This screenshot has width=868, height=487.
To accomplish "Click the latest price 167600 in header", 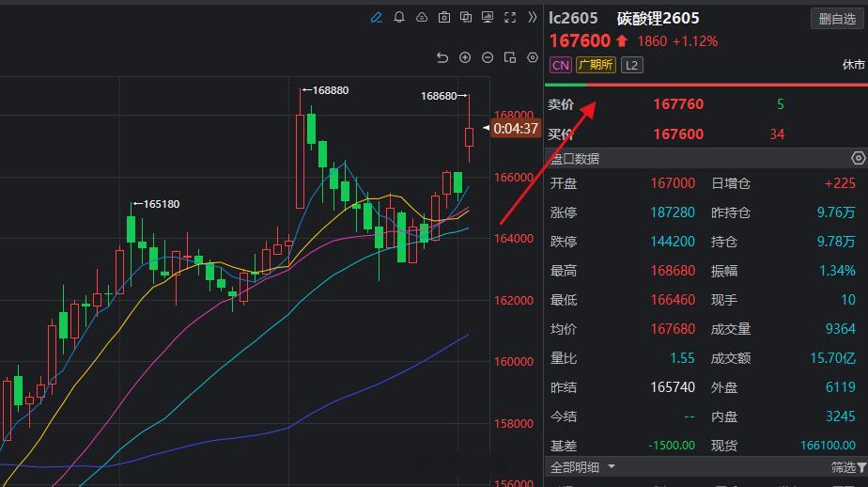I will 580,41.
